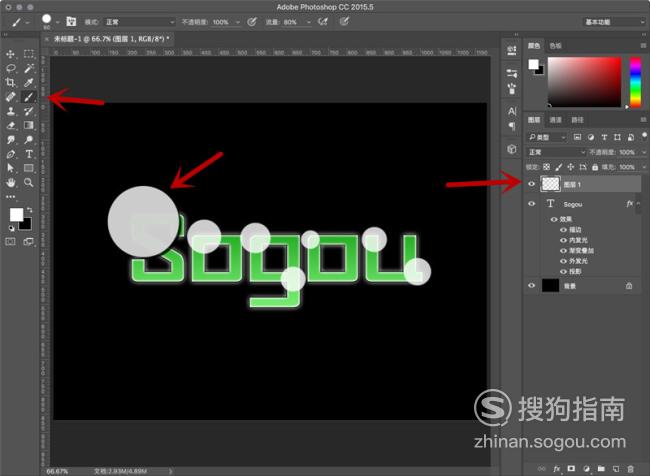Screen dimensions: 650x476
Task: Toggle lock transparent pixels
Action: click(546, 167)
